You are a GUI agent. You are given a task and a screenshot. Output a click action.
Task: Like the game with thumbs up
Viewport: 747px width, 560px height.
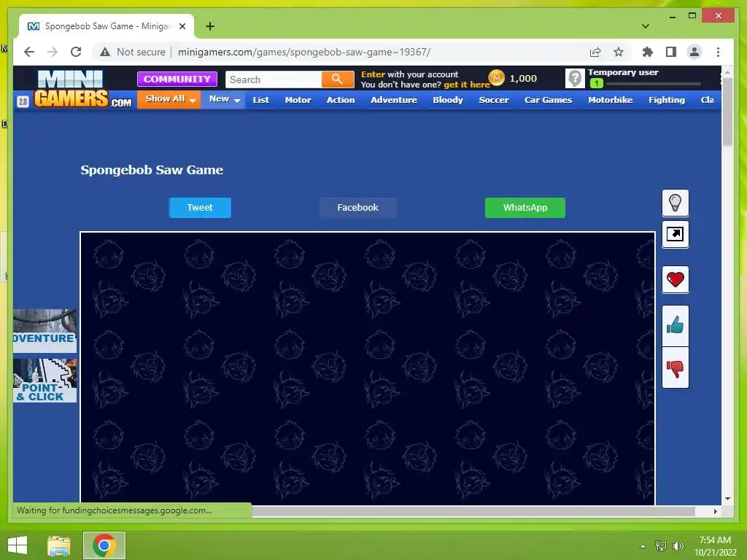click(x=675, y=326)
